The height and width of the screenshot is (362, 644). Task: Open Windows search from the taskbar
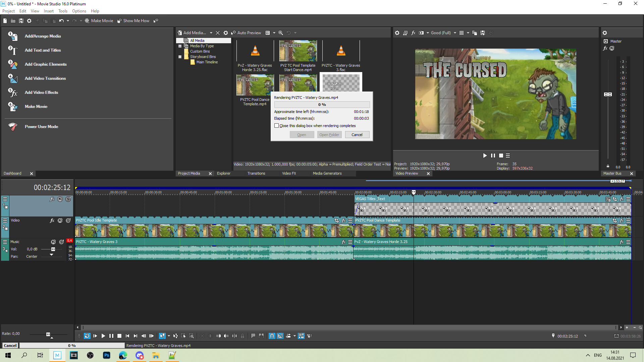click(24, 355)
